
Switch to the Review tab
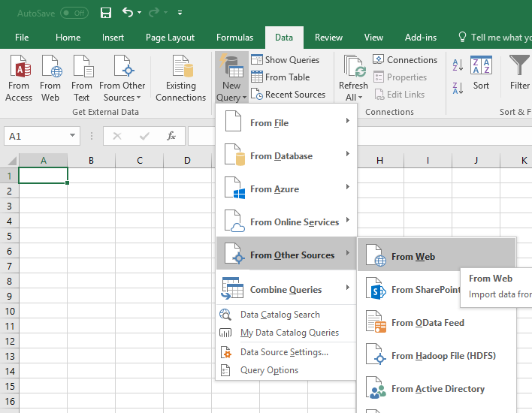(x=329, y=38)
